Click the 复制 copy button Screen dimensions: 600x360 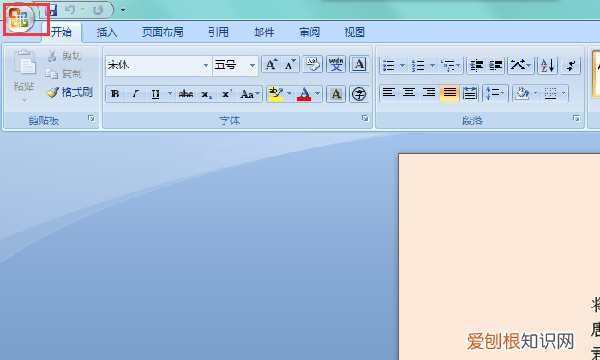coord(64,73)
